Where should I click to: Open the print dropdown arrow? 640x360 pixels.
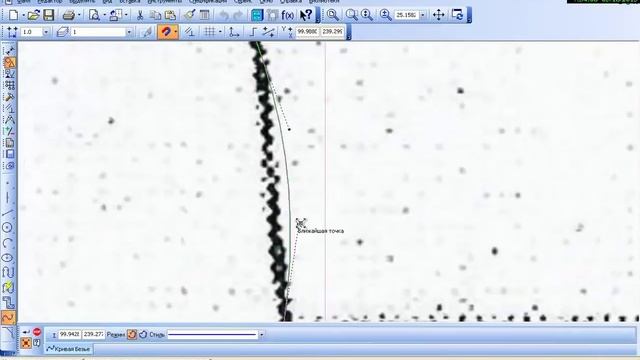[x=79, y=16]
